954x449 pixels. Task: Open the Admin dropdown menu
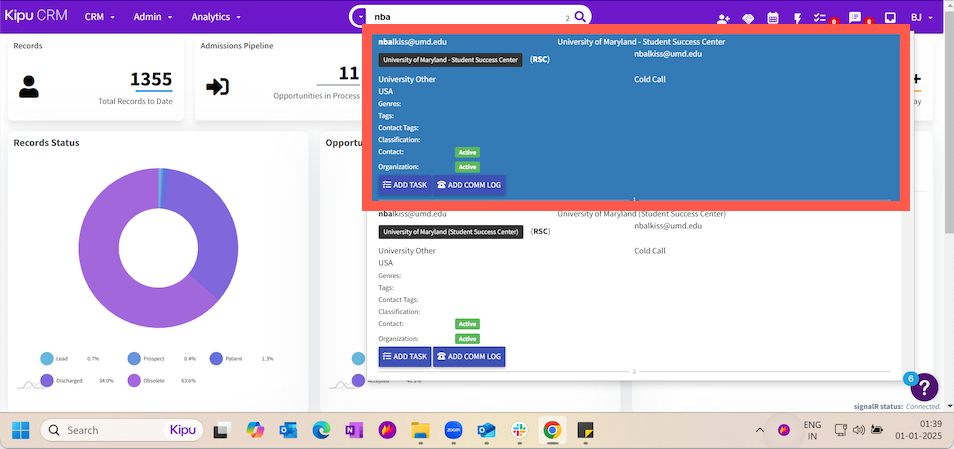point(153,17)
